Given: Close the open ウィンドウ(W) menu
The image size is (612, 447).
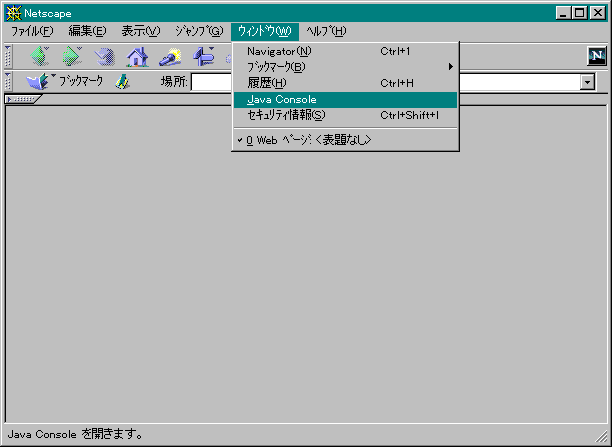Looking at the screenshot, I should (x=265, y=32).
